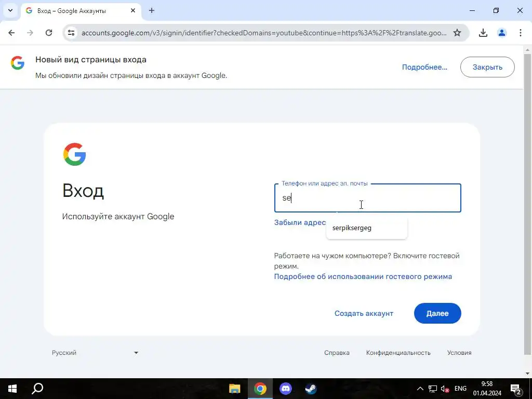532x399 pixels.
Task: Click 'Используйте аккаунт Google' text
Action: [x=118, y=217]
